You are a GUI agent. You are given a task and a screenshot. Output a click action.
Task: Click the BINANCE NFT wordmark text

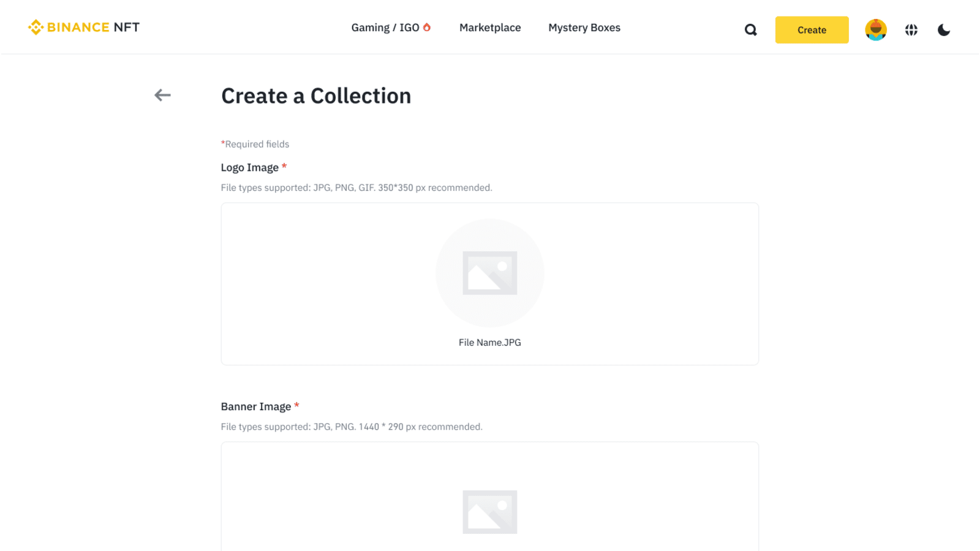(93, 27)
